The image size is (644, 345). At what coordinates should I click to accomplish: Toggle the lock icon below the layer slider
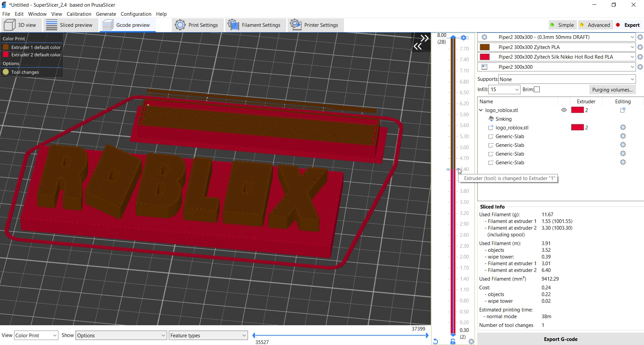(453, 341)
